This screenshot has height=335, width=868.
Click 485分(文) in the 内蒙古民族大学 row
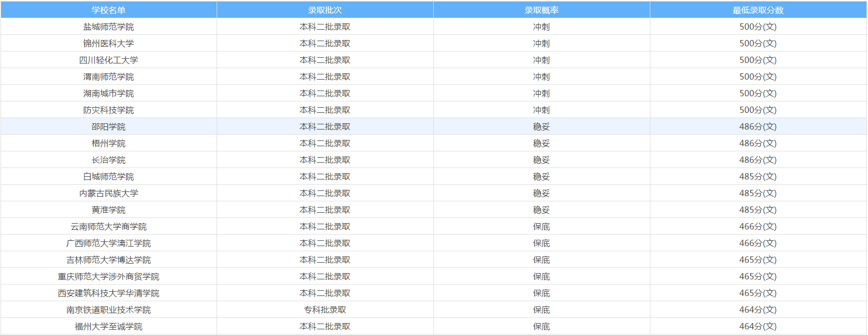click(758, 193)
